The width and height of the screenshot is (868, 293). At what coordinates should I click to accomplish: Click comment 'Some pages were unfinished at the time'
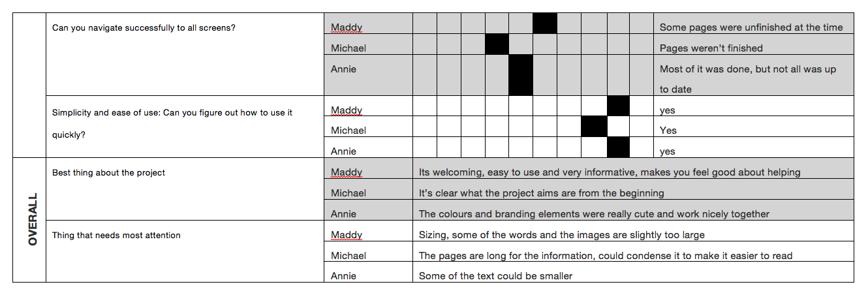pos(751,27)
